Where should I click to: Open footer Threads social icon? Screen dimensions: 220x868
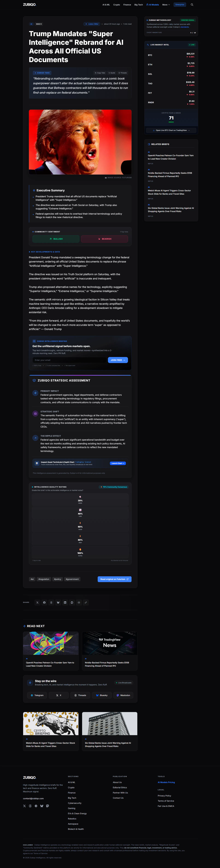[30, 806]
